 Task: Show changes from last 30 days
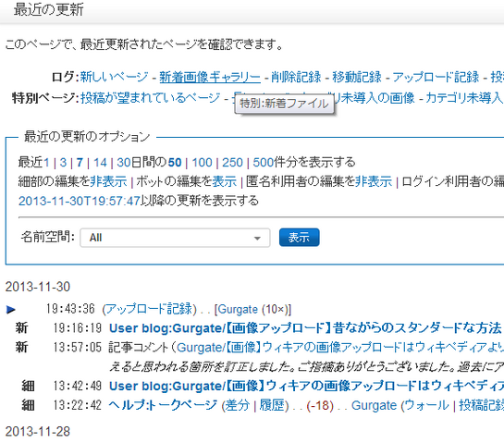pos(123,163)
